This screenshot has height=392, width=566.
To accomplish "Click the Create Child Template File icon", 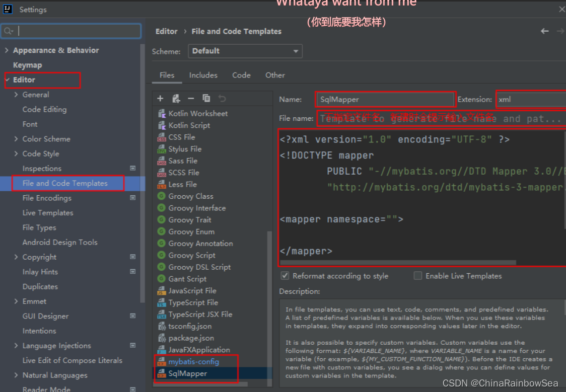I will [176, 99].
